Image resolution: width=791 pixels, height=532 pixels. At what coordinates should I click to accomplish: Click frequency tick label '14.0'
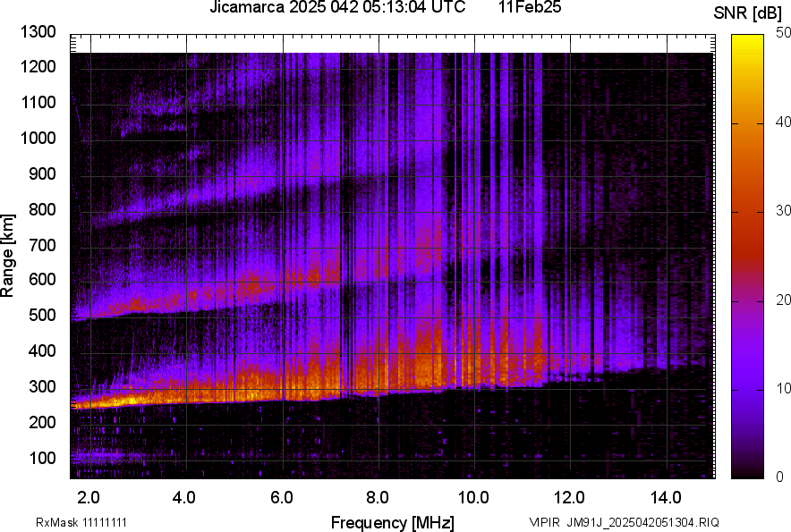click(x=666, y=498)
